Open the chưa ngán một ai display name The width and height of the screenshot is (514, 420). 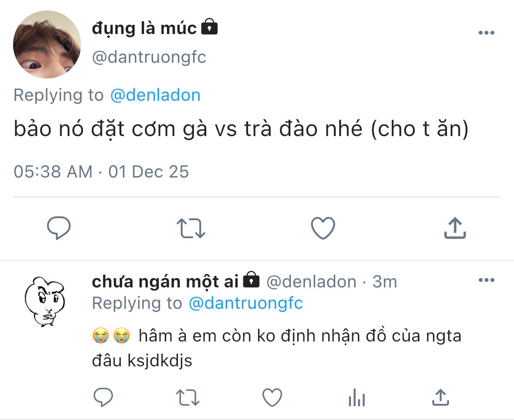pyautogui.click(x=165, y=282)
